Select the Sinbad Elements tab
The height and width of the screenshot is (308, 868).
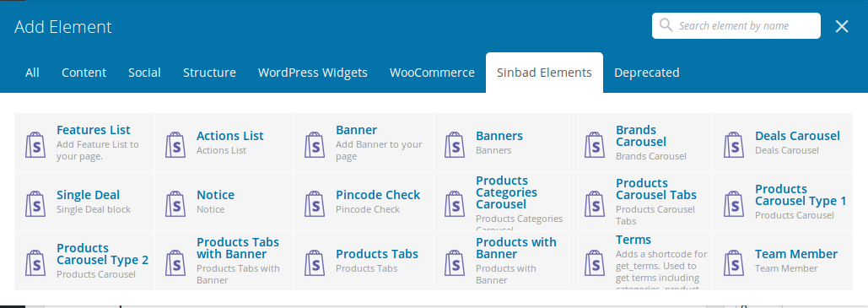pos(544,73)
